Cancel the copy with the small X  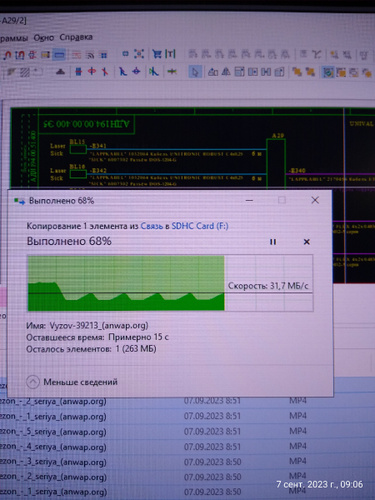(x=307, y=242)
